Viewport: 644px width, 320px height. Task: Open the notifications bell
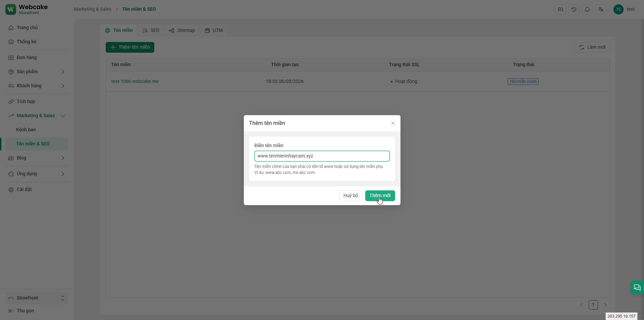(587, 9)
